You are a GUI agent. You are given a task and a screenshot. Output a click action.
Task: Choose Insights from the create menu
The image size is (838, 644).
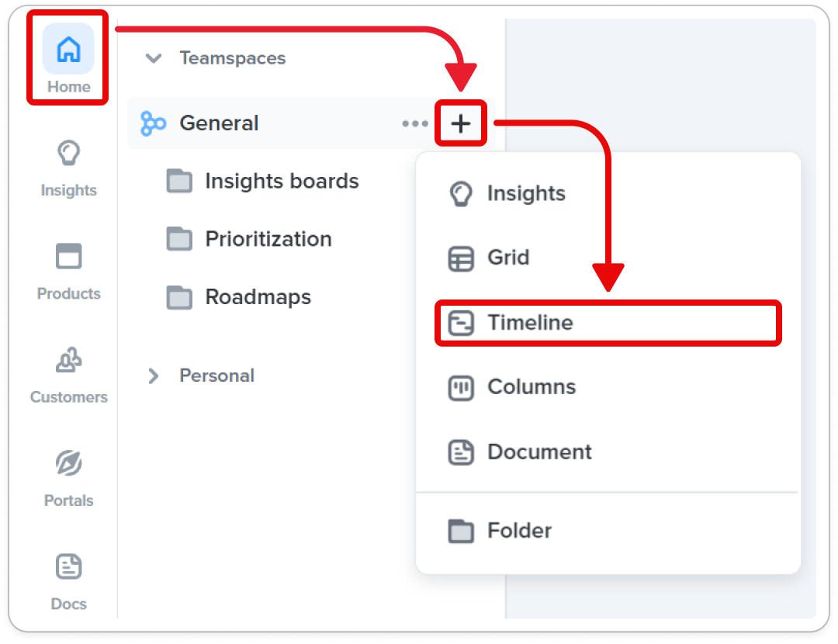[x=608, y=193]
